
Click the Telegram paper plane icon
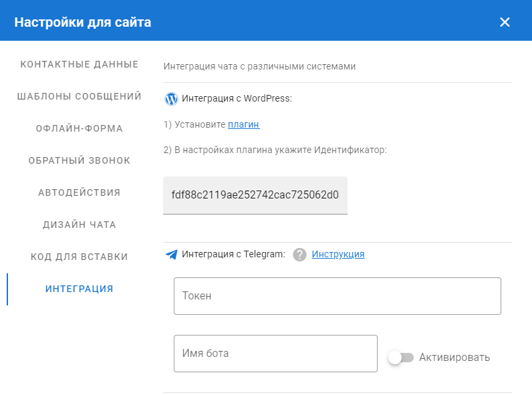point(172,254)
